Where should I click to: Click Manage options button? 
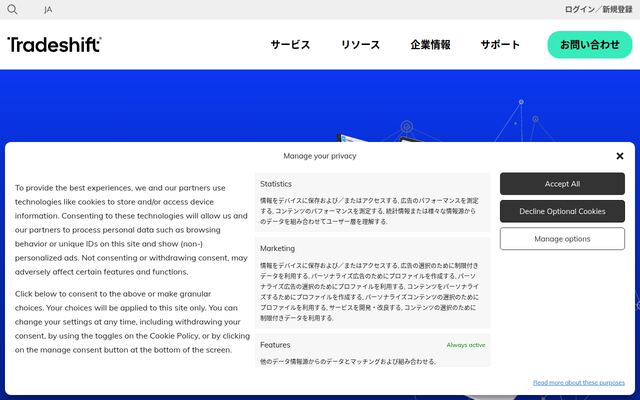point(562,239)
